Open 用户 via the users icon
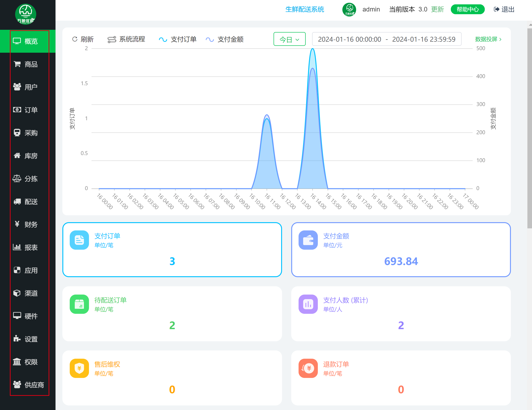Screen dimensions: 532x410 (17, 87)
